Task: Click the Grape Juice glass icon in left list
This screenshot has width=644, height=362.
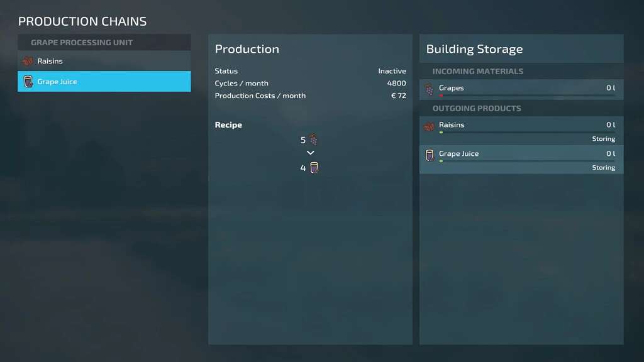Action: (x=28, y=82)
